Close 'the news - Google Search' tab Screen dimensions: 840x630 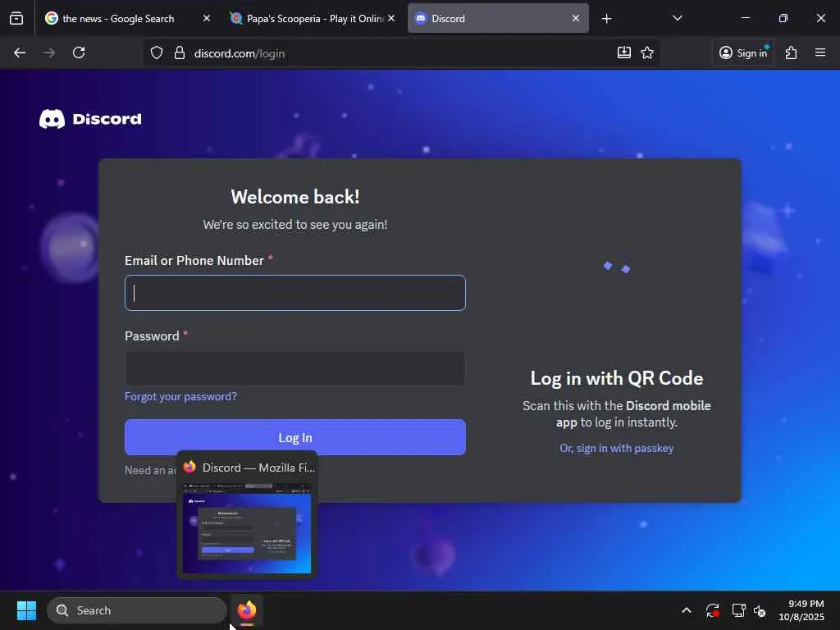(206, 18)
